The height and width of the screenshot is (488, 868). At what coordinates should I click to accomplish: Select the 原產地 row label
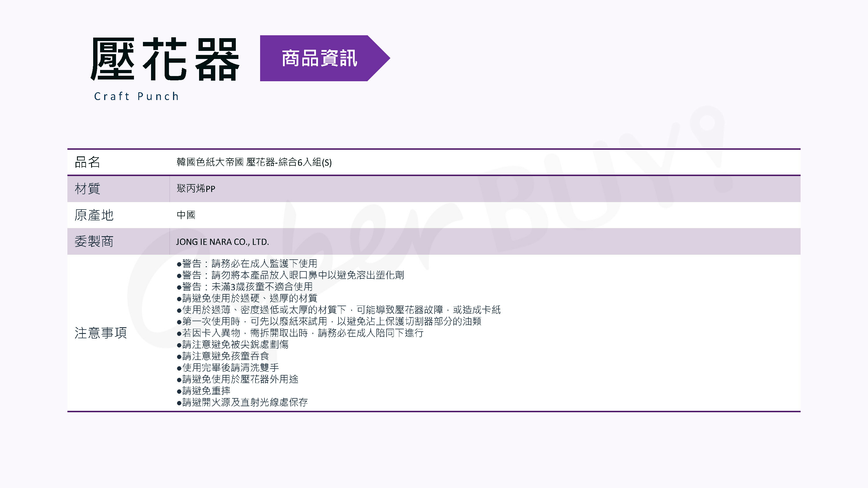(94, 215)
